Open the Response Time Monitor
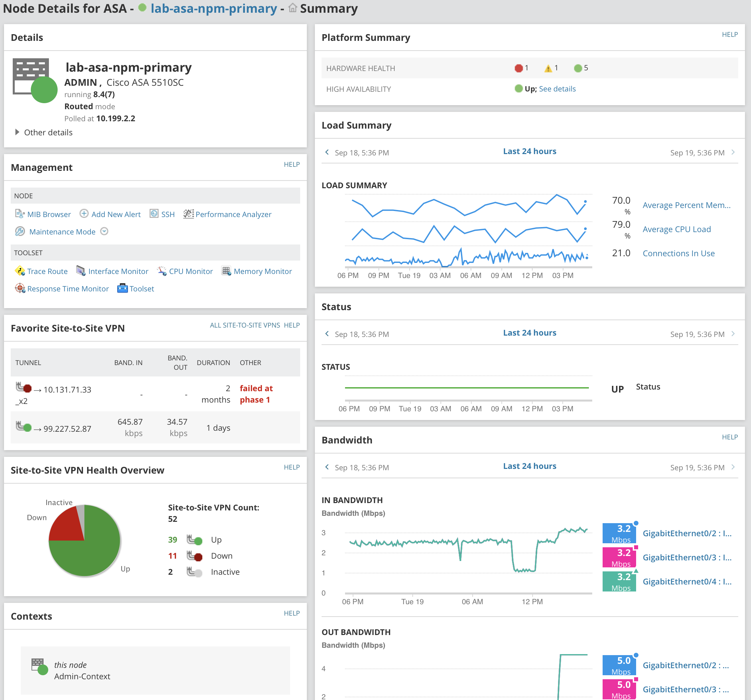The width and height of the screenshot is (751, 700). [68, 289]
